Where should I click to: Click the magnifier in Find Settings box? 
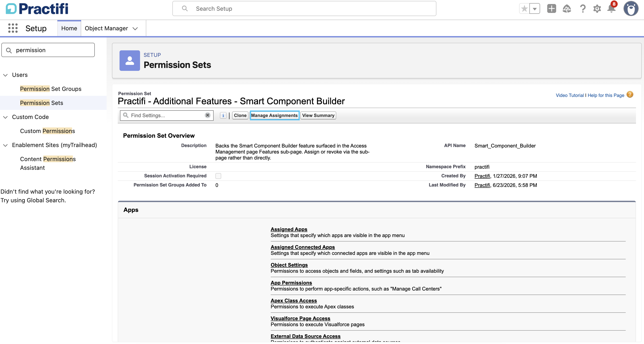(x=126, y=115)
